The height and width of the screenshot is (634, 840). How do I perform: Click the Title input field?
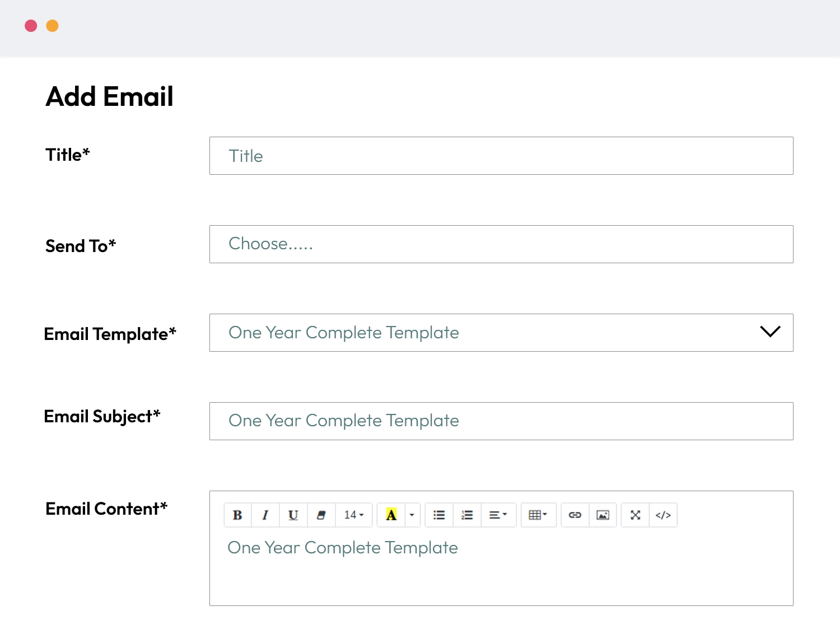click(501, 156)
